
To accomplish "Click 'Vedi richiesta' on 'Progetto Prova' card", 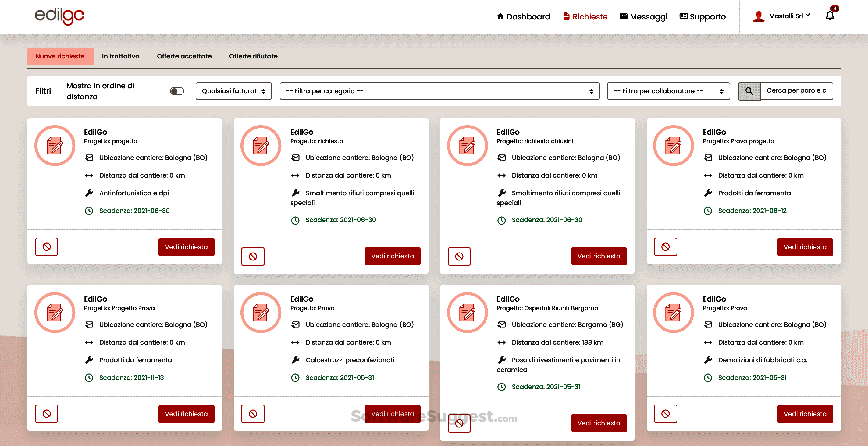I will (x=186, y=414).
